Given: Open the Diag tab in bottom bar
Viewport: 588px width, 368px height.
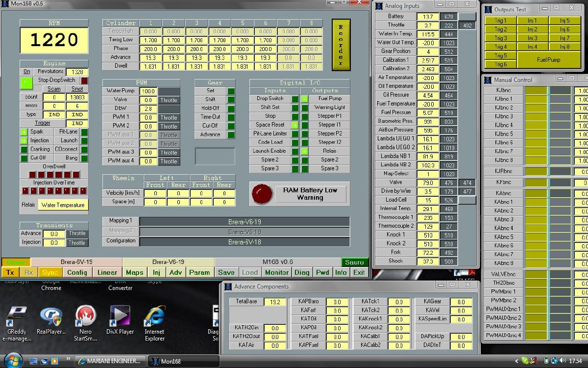Looking at the screenshot, I should (x=302, y=272).
